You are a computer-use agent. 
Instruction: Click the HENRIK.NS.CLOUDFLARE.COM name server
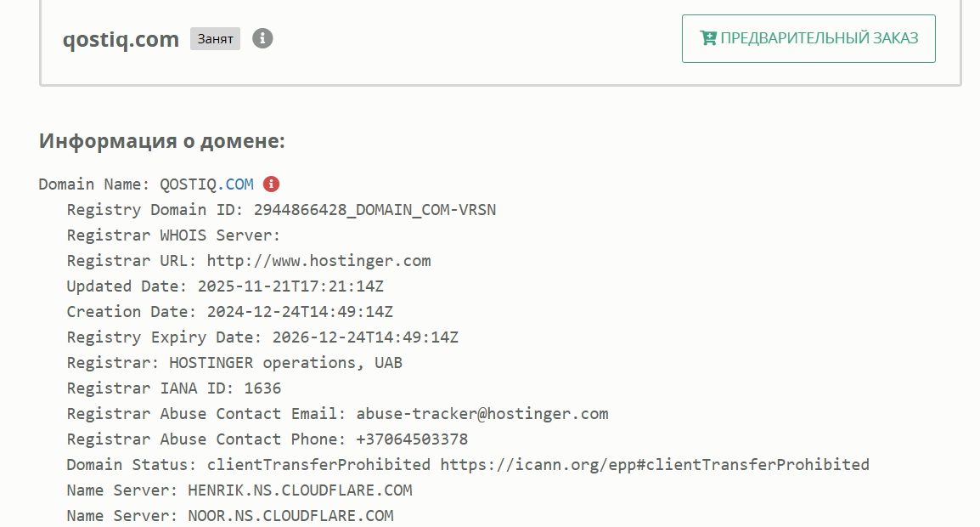pos(300,490)
